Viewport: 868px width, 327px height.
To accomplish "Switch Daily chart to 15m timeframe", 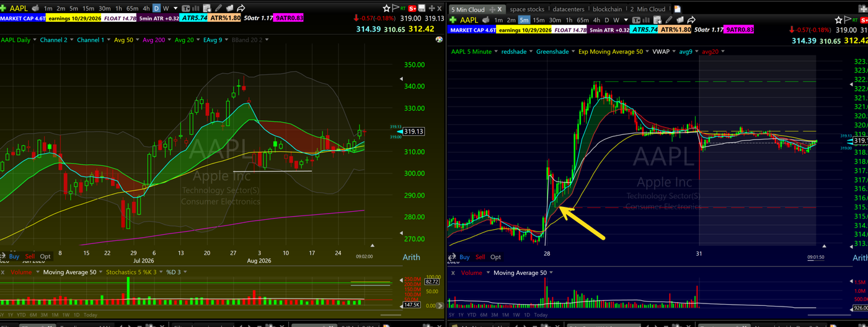I will coord(88,9).
